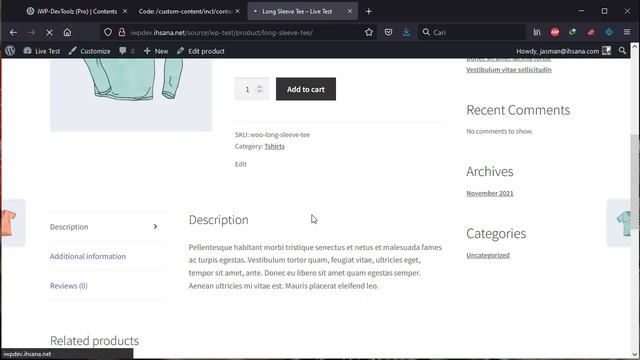Open Live Test site menu
Screen dimensions: 640x360
(42, 51)
